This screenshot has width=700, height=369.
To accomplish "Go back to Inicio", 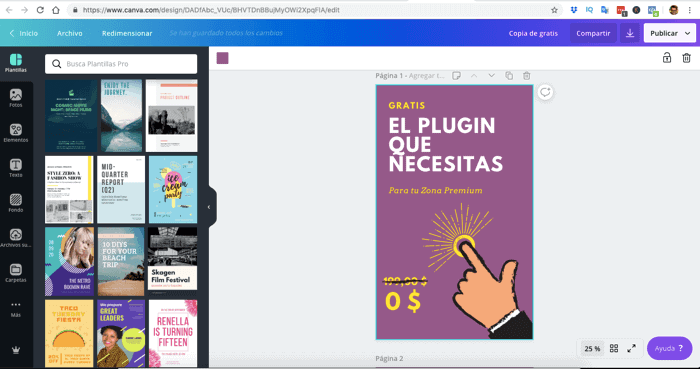I will pyautogui.click(x=24, y=33).
